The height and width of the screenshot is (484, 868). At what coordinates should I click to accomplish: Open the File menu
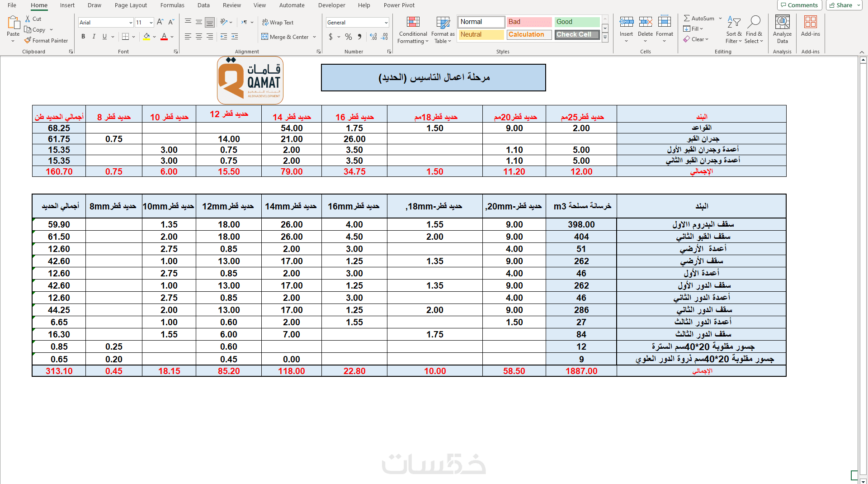(x=12, y=5)
